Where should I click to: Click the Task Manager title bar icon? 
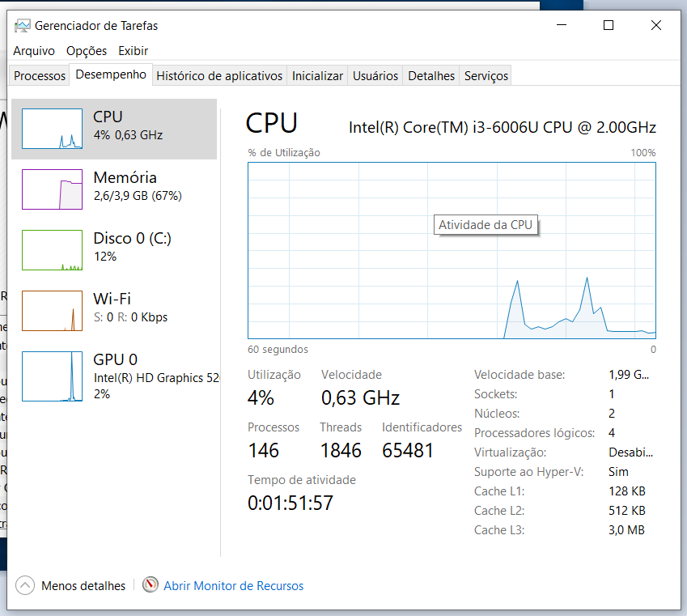pos(22,26)
